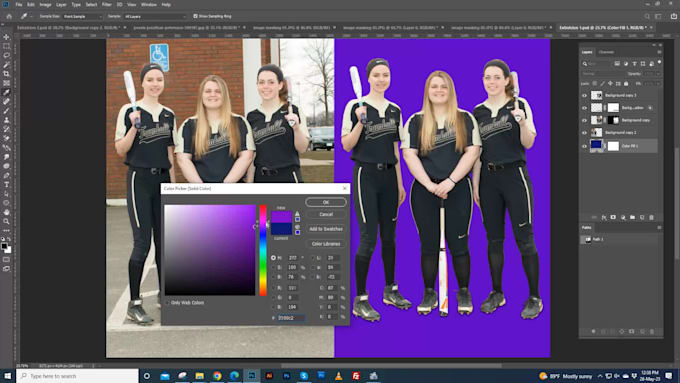Viewport: 680px width, 383px height.
Task: Open the Filter menu
Action: click(106, 4)
